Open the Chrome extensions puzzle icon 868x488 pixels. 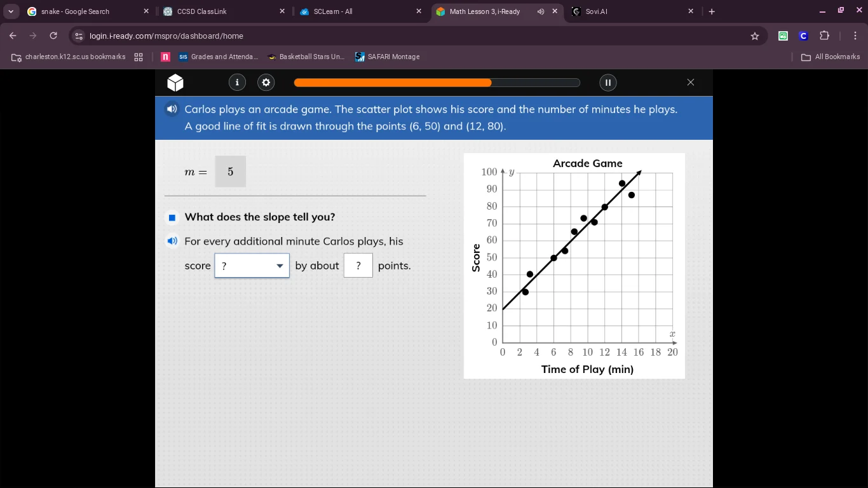[x=824, y=36]
